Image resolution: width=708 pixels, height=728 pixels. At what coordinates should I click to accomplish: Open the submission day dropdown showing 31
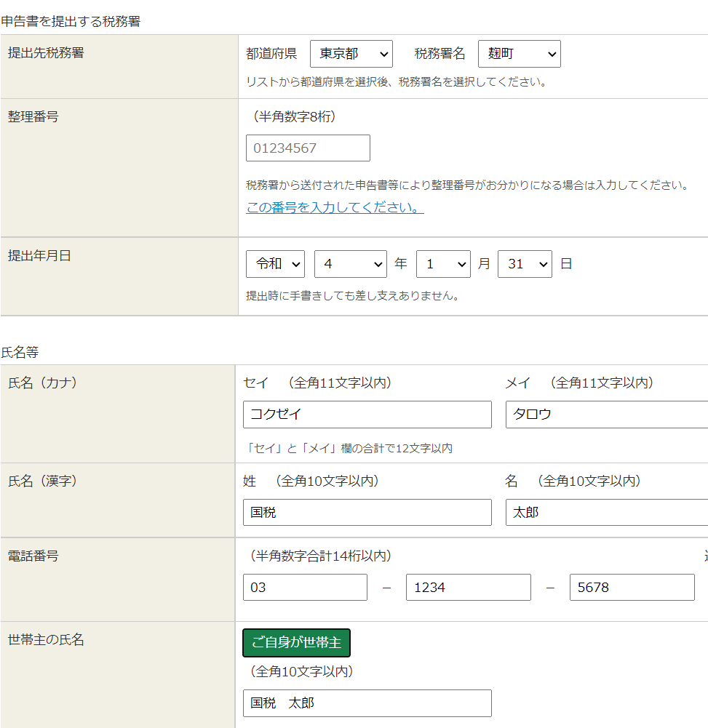coord(525,264)
